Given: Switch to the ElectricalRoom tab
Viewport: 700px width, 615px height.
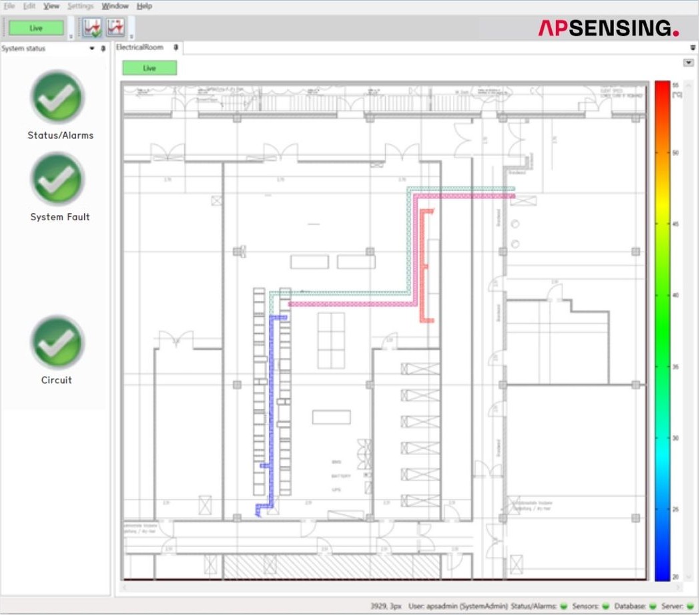Looking at the screenshot, I should [140, 47].
